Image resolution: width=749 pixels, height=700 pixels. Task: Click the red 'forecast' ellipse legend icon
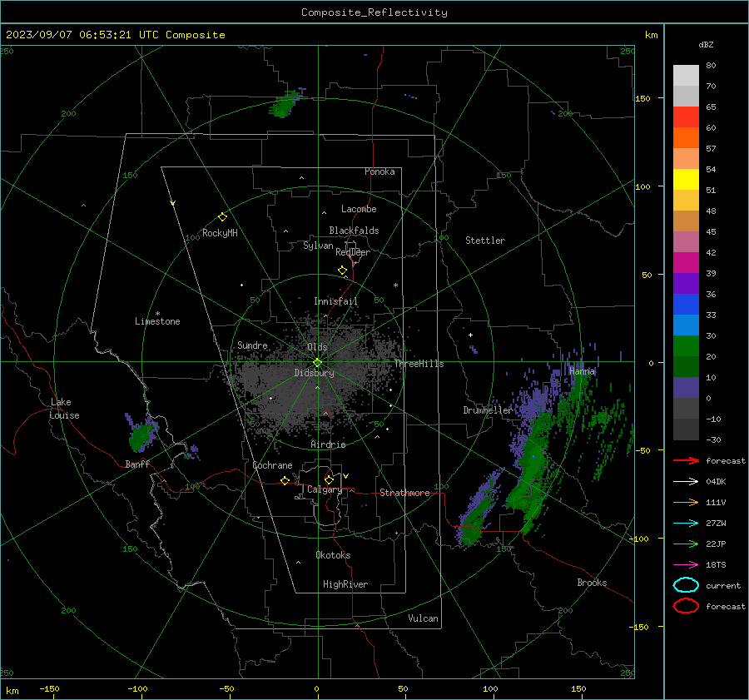(686, 606)
